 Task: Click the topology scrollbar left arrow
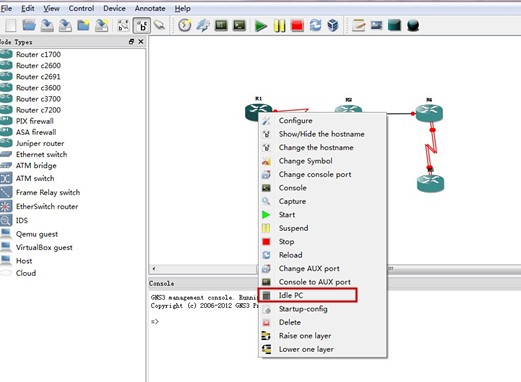point(154,268)
